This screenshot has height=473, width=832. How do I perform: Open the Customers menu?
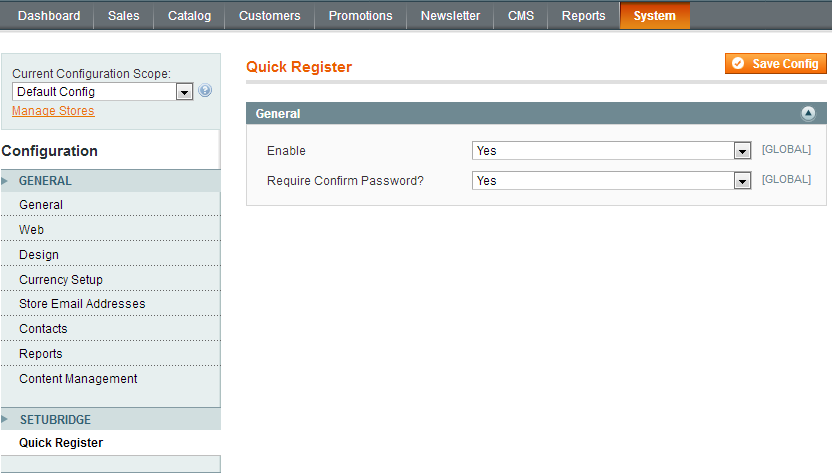click(270, 16)
